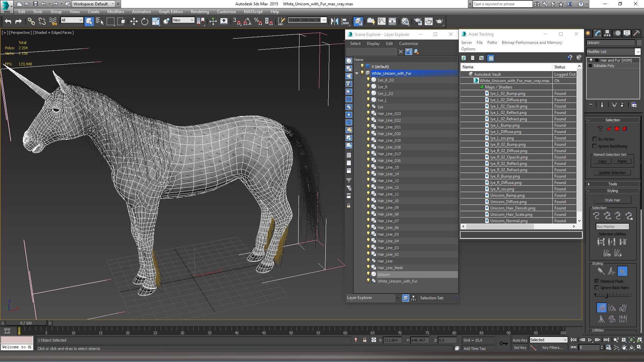Activate the Select and Link tool

pos(31,21)
